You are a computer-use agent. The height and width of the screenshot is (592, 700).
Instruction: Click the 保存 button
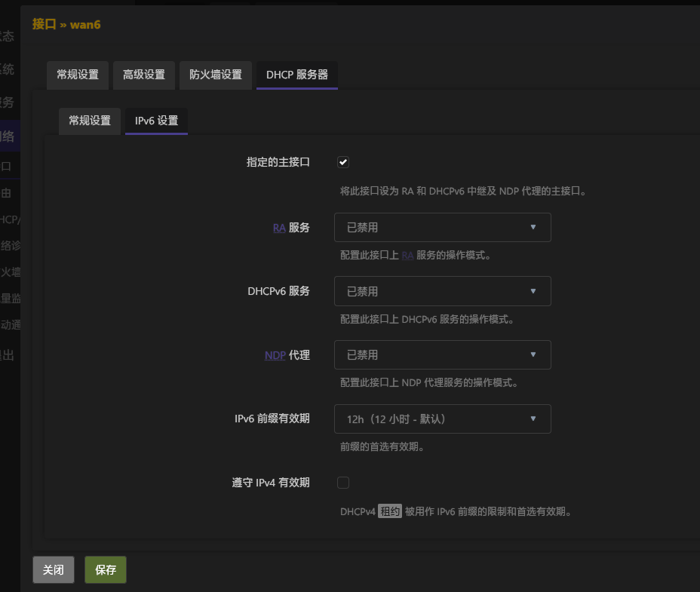click(106, 570)
